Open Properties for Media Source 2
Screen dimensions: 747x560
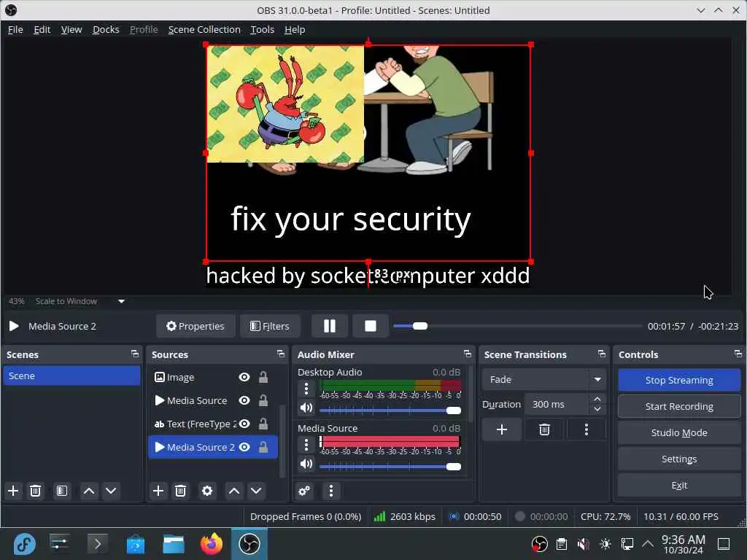click(x=196, y=326)
